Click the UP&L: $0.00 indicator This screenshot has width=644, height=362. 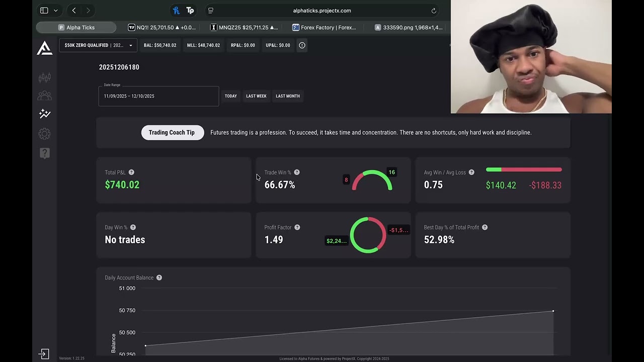[x=278, y=45]
